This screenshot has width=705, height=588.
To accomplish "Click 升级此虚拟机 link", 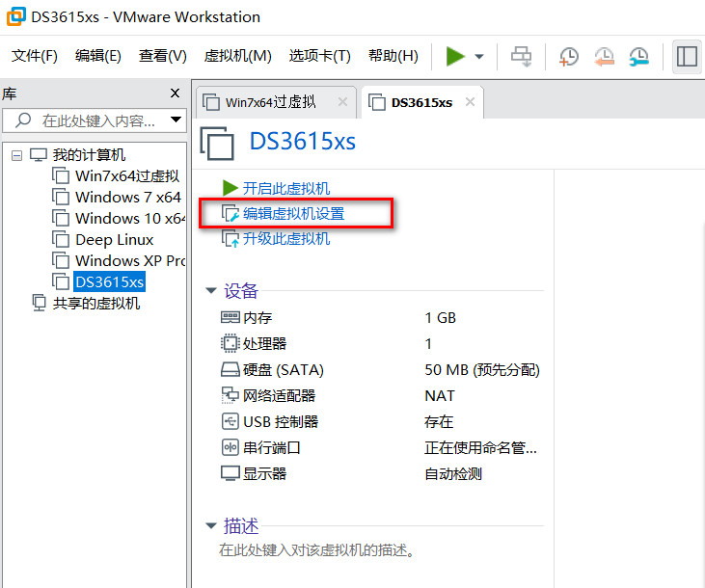I will pyautogui.click(x=286, y=239).
